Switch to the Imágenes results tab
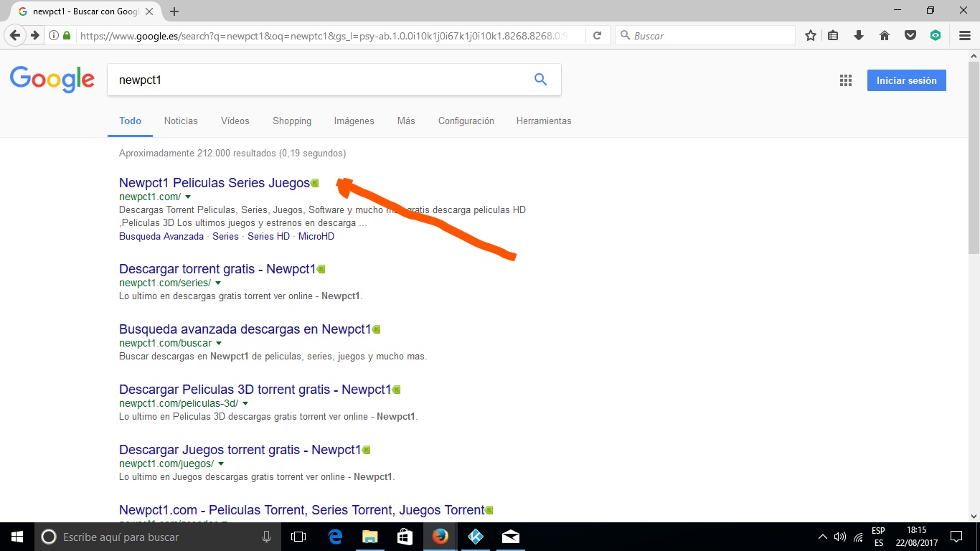Screen dimensions: 980x551 354,121
